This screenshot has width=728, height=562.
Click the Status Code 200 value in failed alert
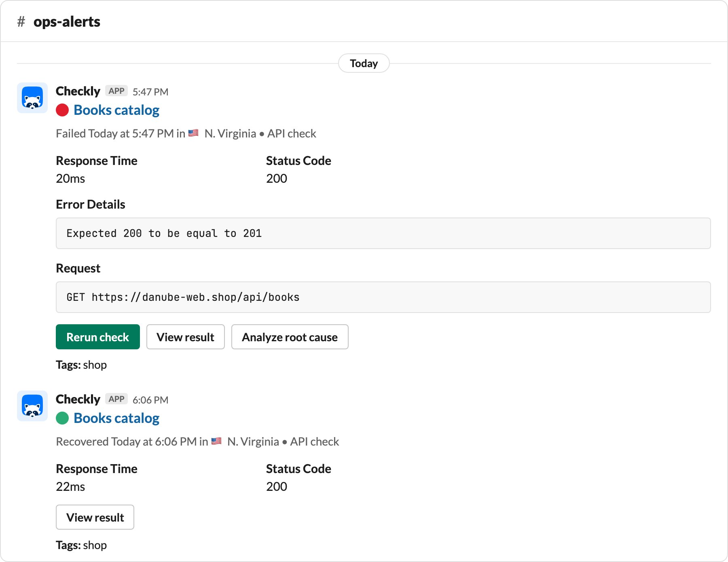[x=277, y=178]
